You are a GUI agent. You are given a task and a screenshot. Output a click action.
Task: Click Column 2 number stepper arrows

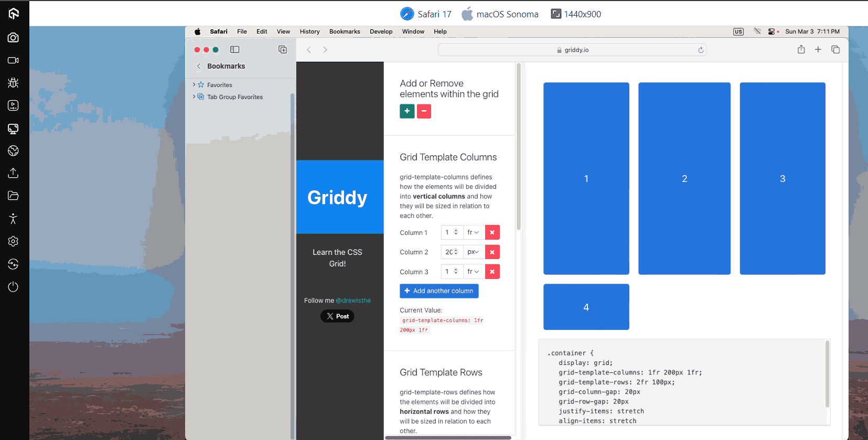point(456,252)
